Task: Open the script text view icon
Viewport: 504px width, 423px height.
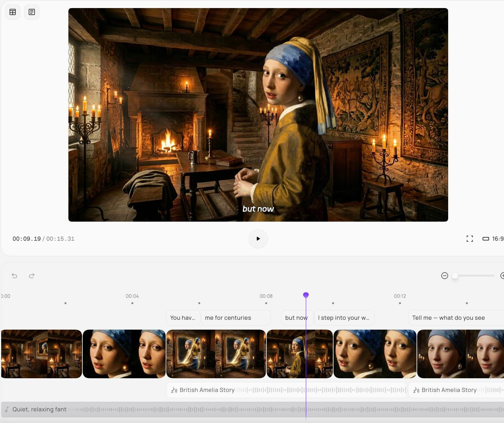Action: tap(32, 12)
